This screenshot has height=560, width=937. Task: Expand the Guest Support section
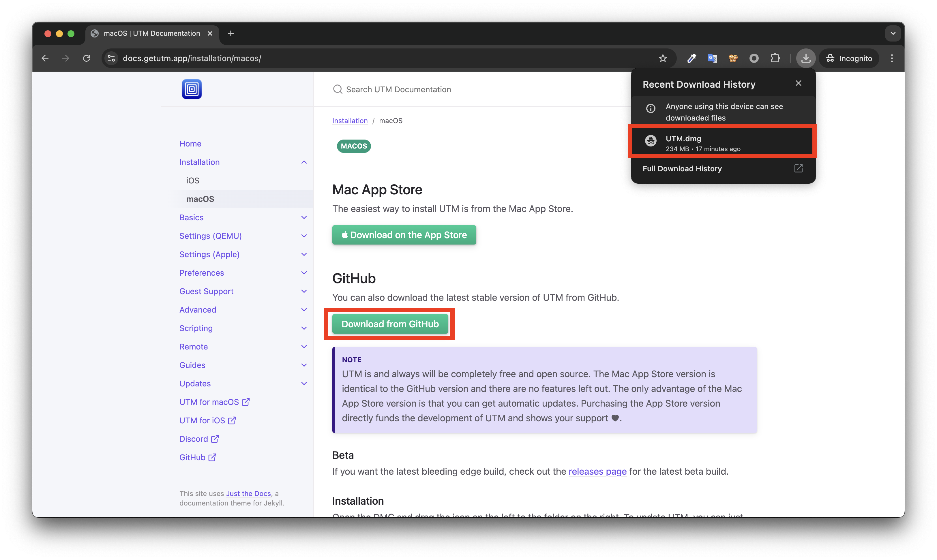304,291
